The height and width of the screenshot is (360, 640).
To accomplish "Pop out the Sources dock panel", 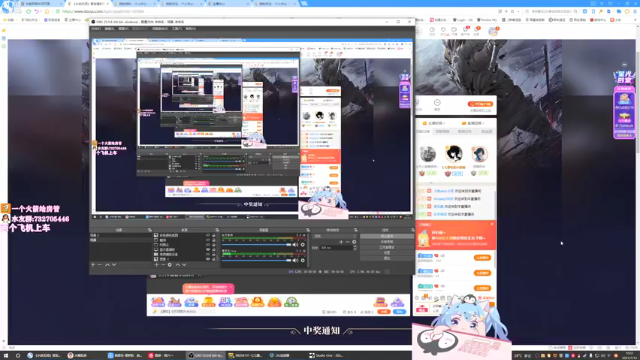I will 217,230.
